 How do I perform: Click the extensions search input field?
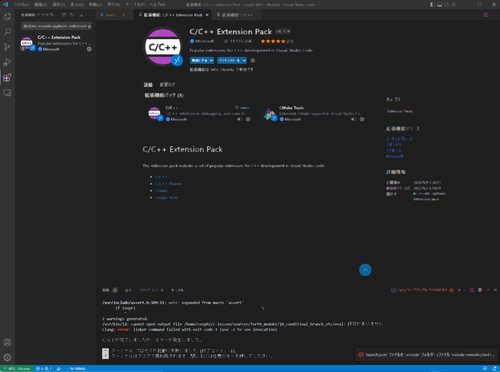click(x=57, y=26)
